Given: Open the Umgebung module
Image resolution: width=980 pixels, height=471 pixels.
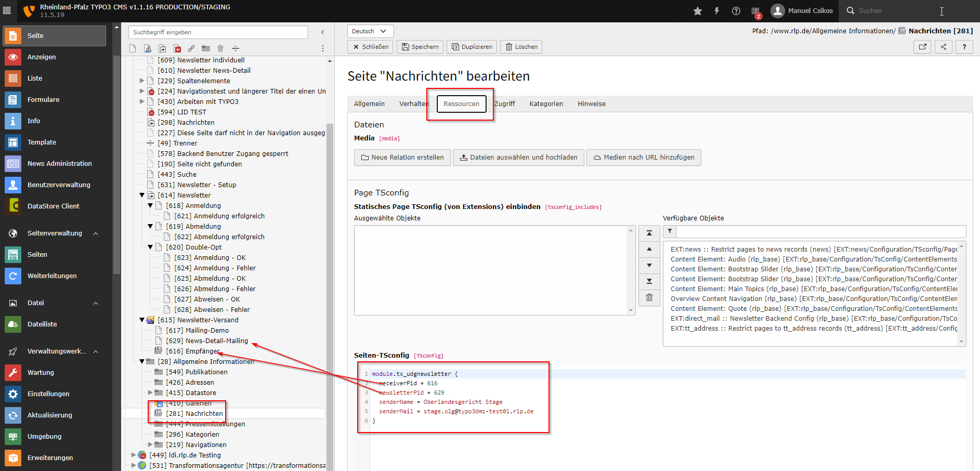Looking at the screenshot, I should (55, 437).
